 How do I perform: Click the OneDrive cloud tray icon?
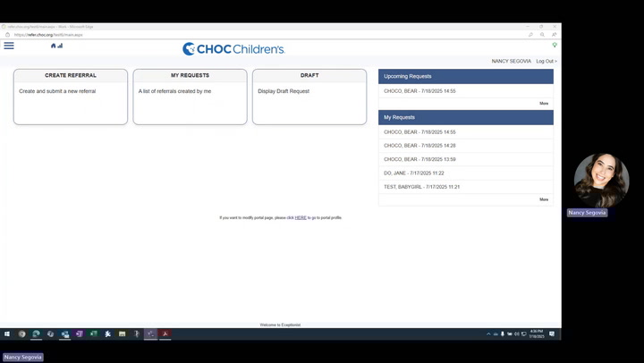(496, 333)
